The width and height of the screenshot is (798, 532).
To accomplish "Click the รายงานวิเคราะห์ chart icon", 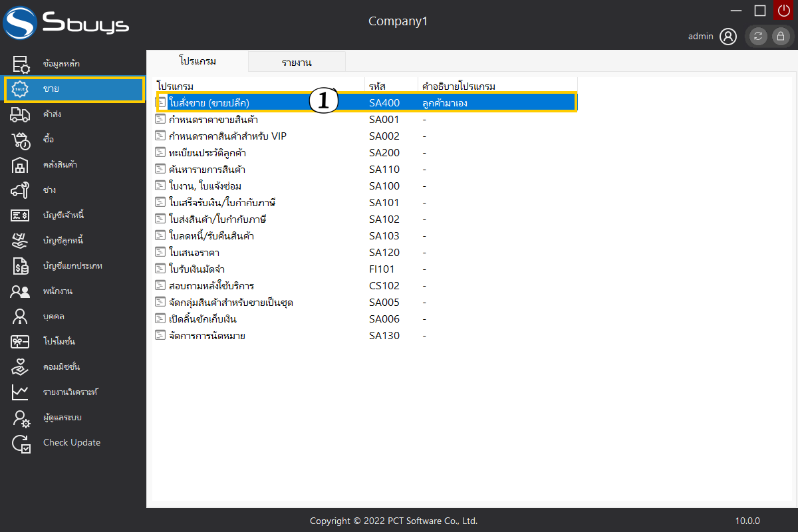I will click(x=21, y=392).
